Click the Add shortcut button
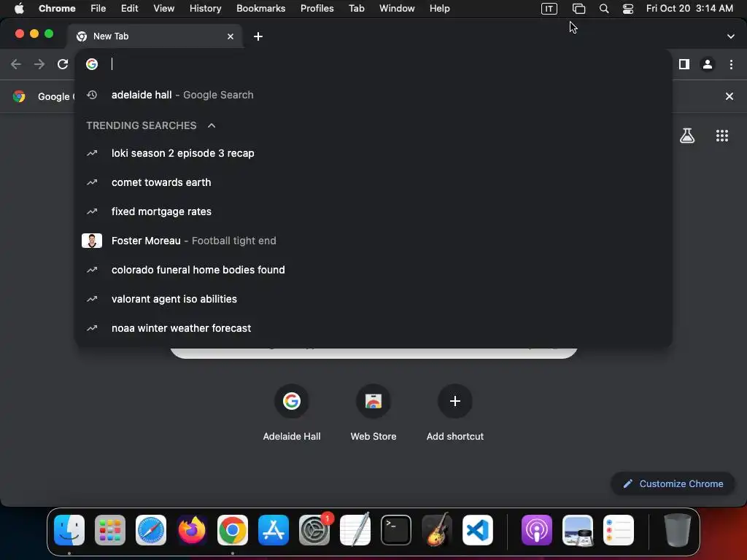Screen dimensions: 747x560 (x=455, y=413)
